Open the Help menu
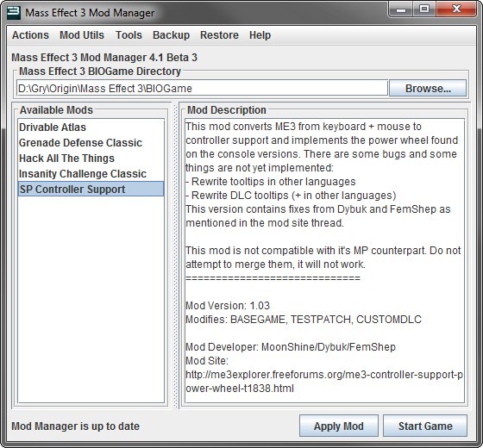This screenshot has height=448, width=483. (260, 35)
